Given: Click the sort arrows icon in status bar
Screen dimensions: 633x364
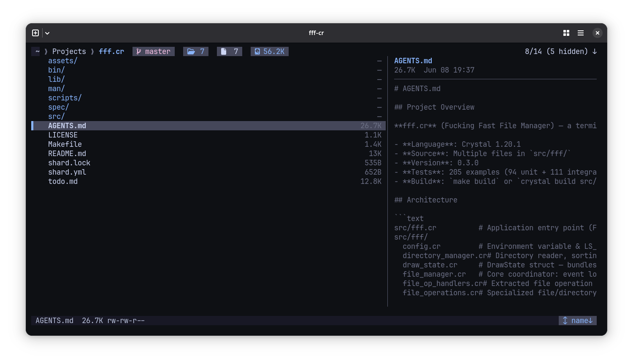Looking at the screenshot, I should pos(565,321).
